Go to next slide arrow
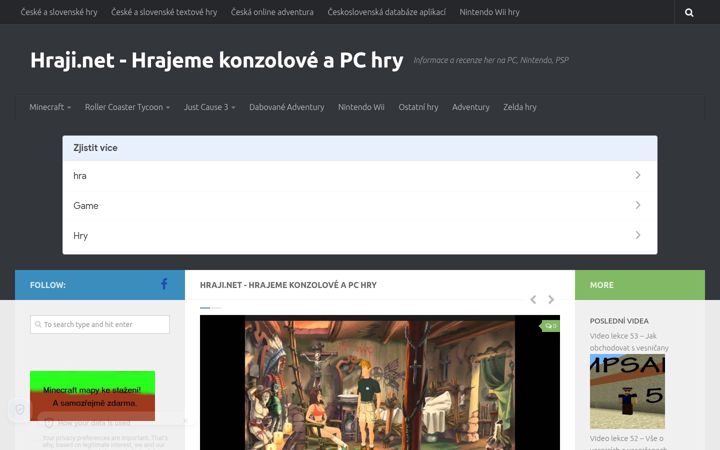720x450 pixels. pyautogui.click(x=551, y=299)
